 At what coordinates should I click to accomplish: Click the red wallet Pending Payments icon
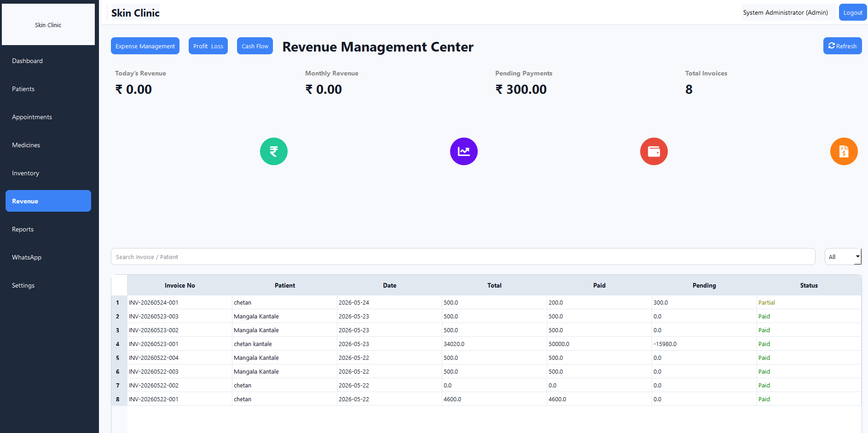click(654, 151)
